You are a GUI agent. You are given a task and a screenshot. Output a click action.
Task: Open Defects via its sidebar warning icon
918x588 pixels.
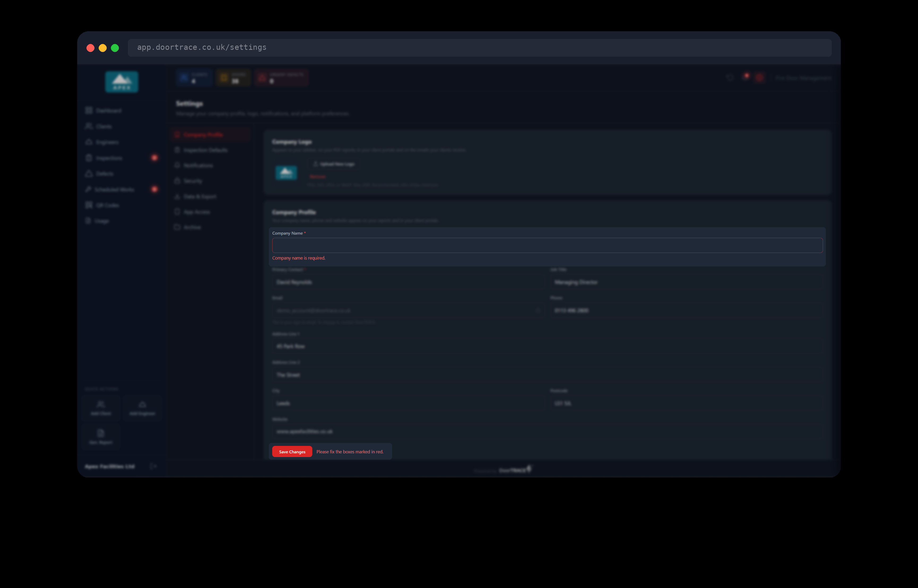coord(89,173)
